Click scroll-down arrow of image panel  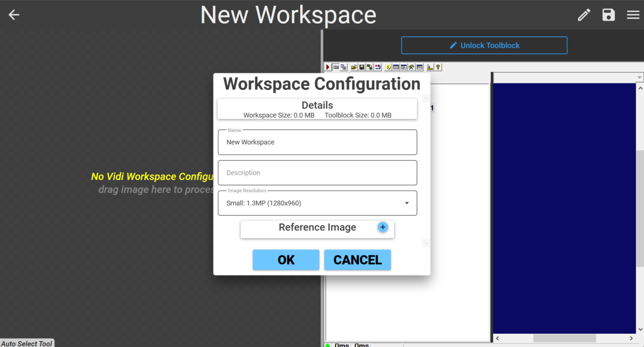(x=640, y=330)
